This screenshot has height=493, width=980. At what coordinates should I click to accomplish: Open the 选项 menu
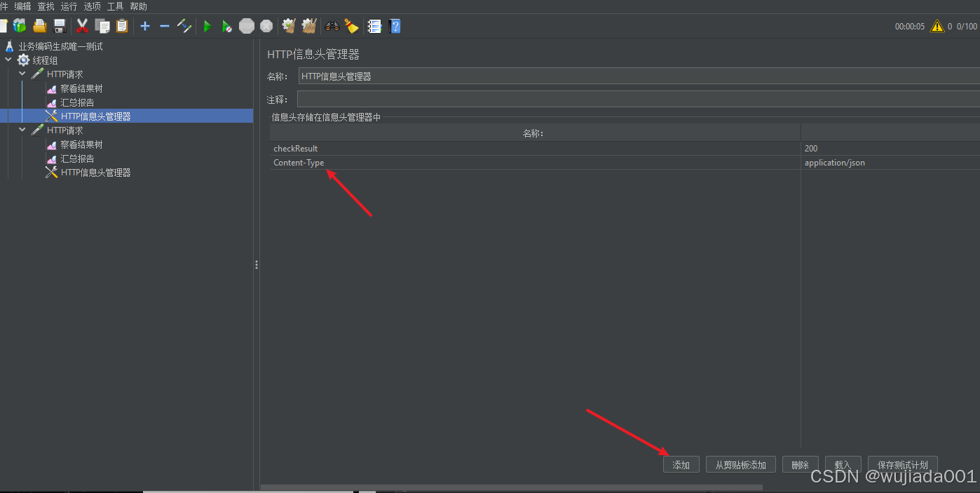(92, 6)
